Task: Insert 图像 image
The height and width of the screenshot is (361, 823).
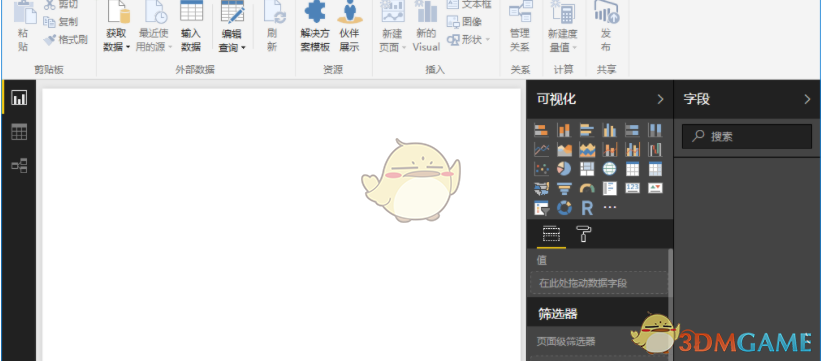Action: pos(465,22)
